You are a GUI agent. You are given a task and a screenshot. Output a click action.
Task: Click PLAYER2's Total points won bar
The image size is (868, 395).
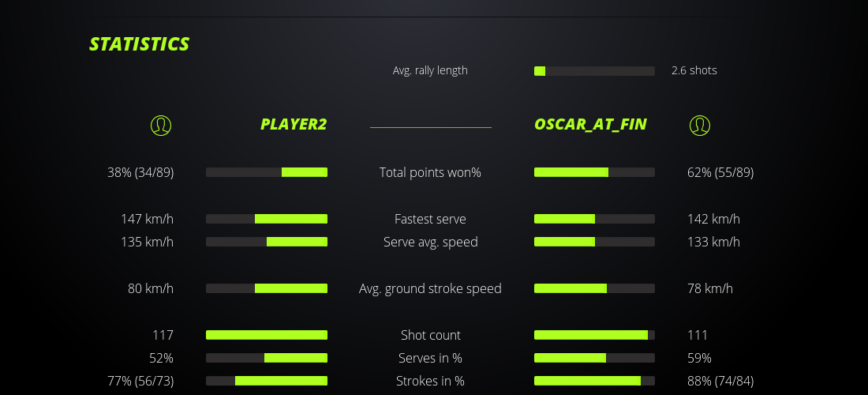(267, 172)
